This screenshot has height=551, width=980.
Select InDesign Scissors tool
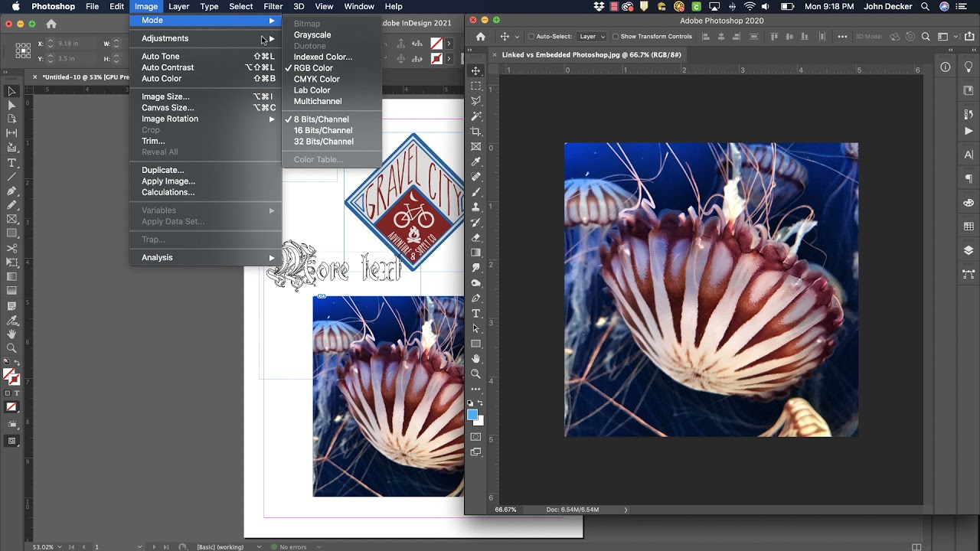point(11,249)
